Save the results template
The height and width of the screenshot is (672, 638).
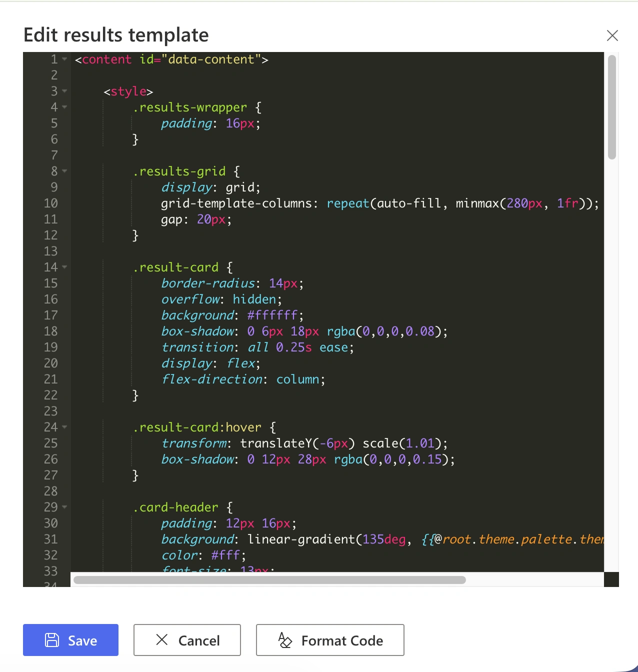[70, 640]
